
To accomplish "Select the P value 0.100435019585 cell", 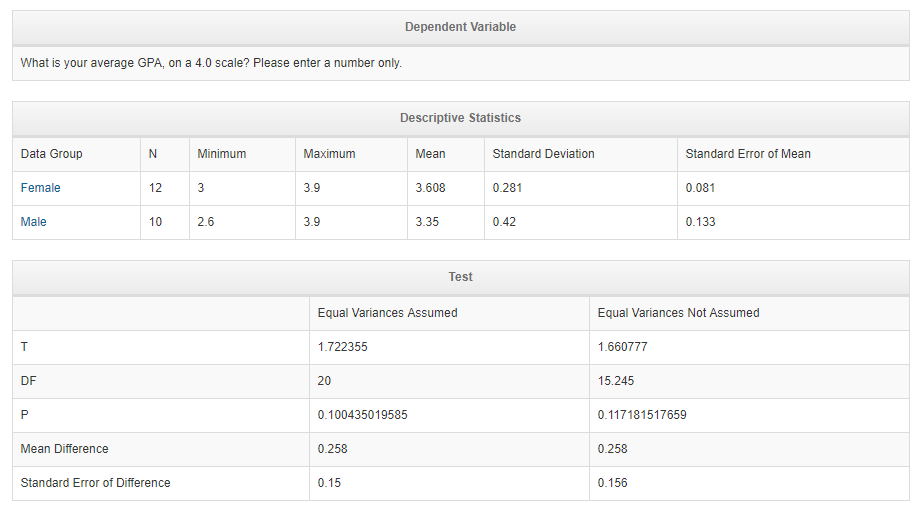I will pos(449,415).
